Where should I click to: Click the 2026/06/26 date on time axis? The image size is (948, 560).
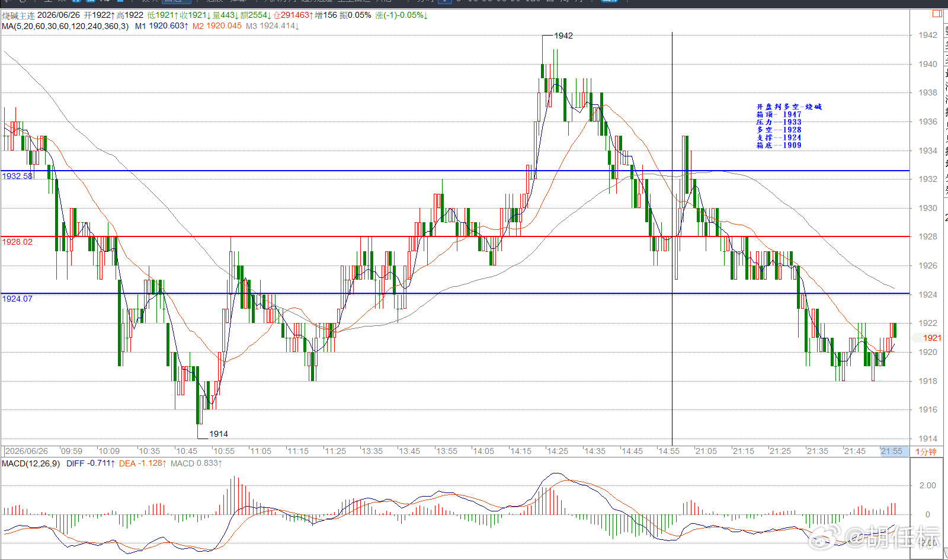coord(27,452)
